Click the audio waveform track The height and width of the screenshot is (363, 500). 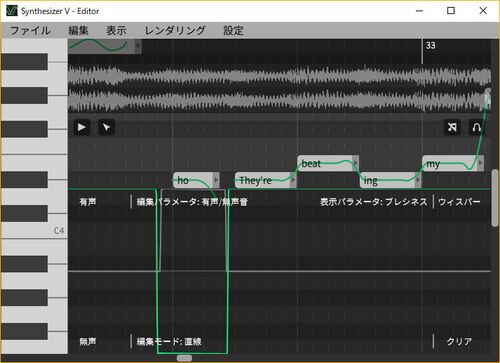point(279,88)
